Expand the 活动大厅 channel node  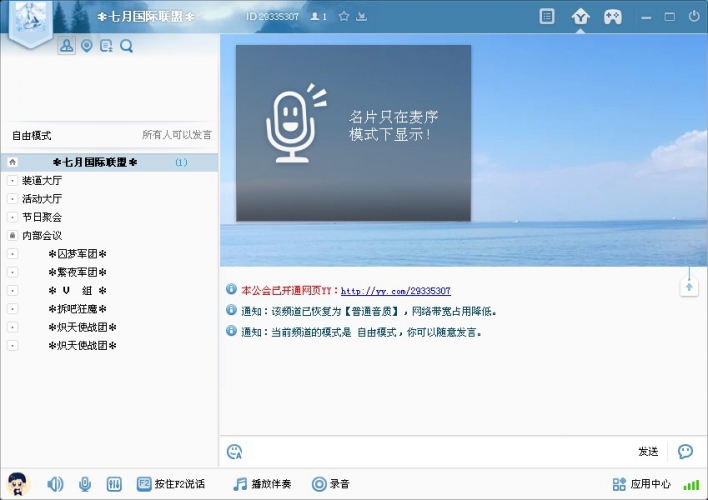pyautogui.click(x=12, y=199)
